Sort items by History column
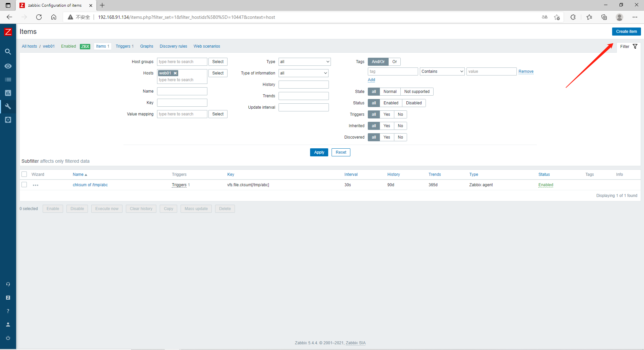The height and width of the screenshot is (350, 644). click(x=394, y=174)
